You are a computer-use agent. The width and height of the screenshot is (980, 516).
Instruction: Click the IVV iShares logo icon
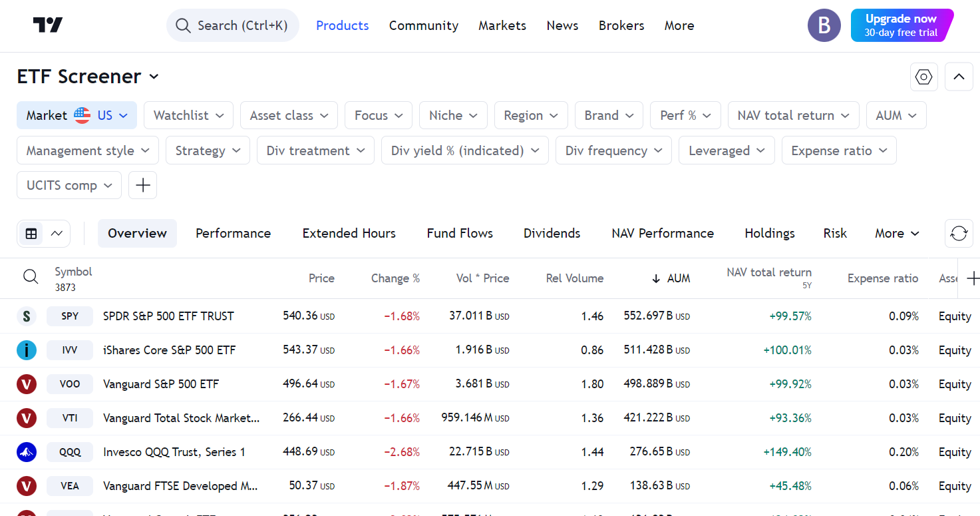pos(27,350)
